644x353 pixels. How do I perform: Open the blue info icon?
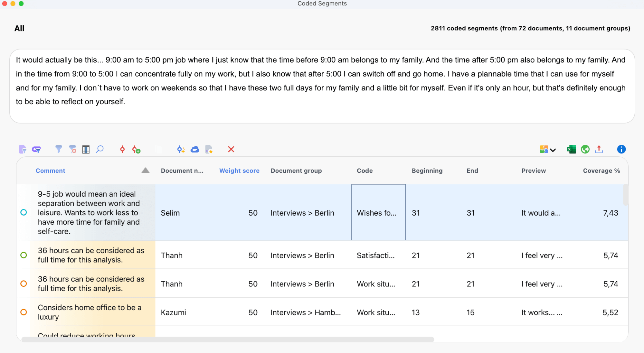(x=621, y=149)
